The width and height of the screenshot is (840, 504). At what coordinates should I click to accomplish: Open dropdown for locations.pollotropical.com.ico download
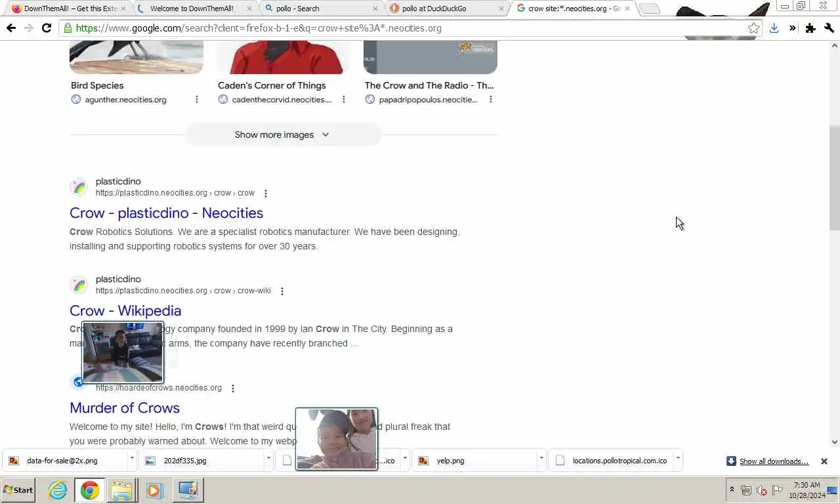(x=678, y=457)
